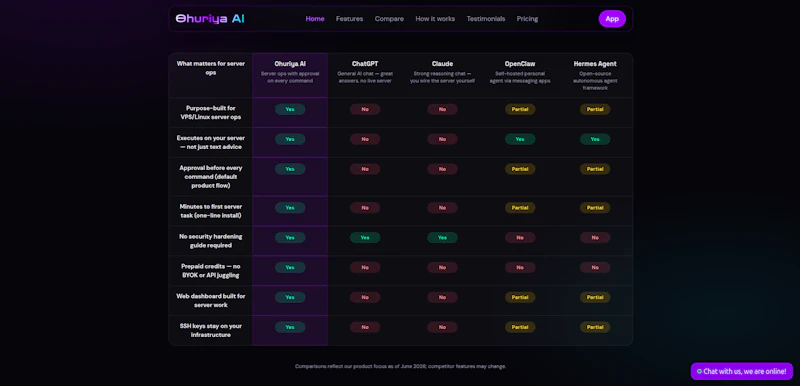Image resolution: width=800 pixels, height=386 pixels.
Task: Click OpenClaw Partial badge in Approval row
Action: [520, 169]
